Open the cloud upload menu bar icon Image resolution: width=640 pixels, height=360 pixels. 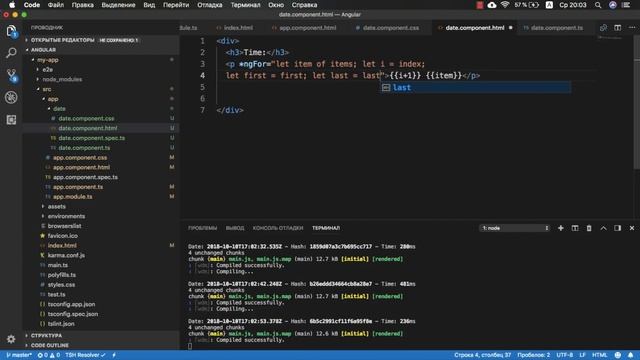pyautogui.click(x=492, y=5)
